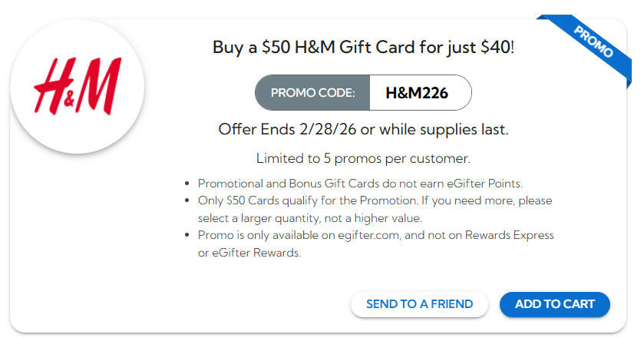
Task: Click the first bullet point marker dot
Action: point(188,184)
